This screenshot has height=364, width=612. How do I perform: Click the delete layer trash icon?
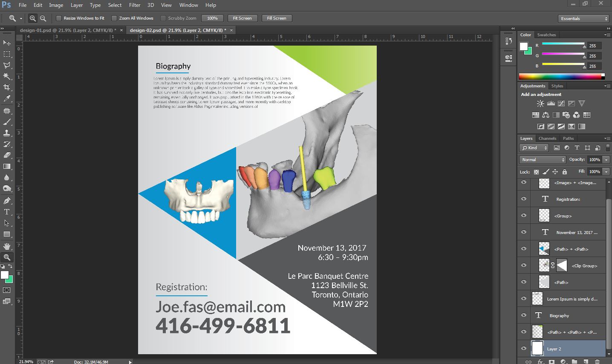(x=598, y=361)
